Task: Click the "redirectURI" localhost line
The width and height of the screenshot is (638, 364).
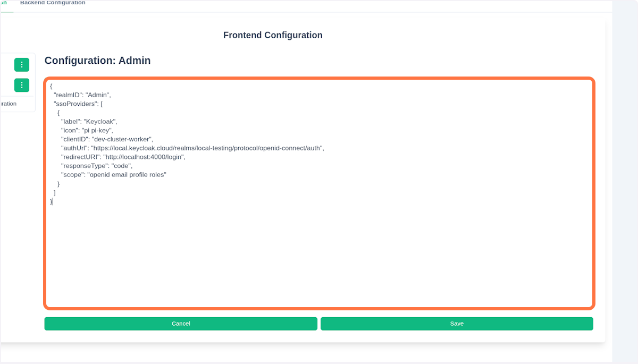Action: coord(123,157)
